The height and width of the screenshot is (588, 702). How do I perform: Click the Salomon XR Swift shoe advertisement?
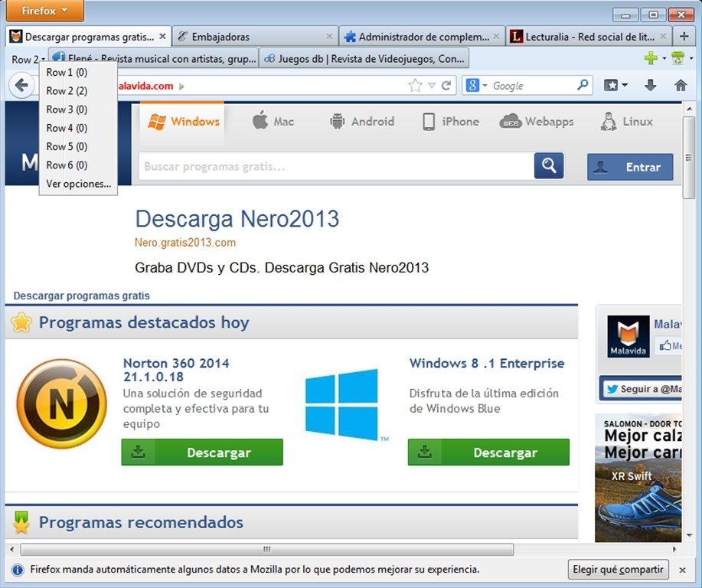coord(638,479)
